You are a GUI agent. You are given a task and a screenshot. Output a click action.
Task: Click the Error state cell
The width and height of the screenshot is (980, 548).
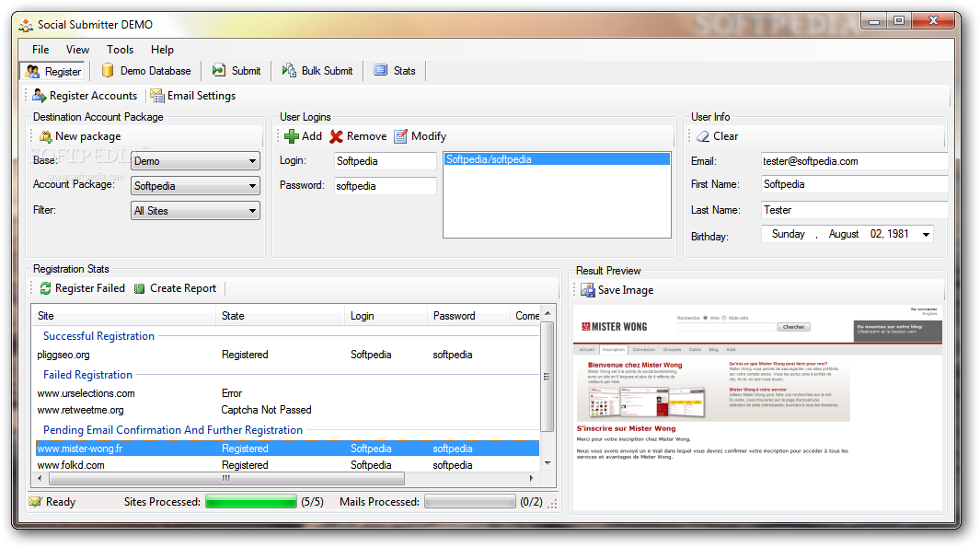click(232, 393)
